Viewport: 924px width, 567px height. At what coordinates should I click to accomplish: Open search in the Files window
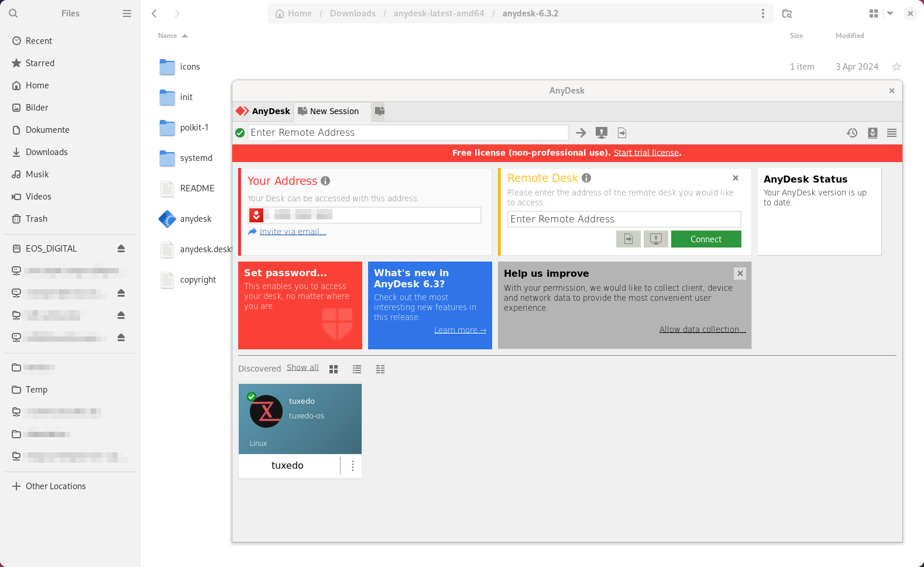point(13,13)
